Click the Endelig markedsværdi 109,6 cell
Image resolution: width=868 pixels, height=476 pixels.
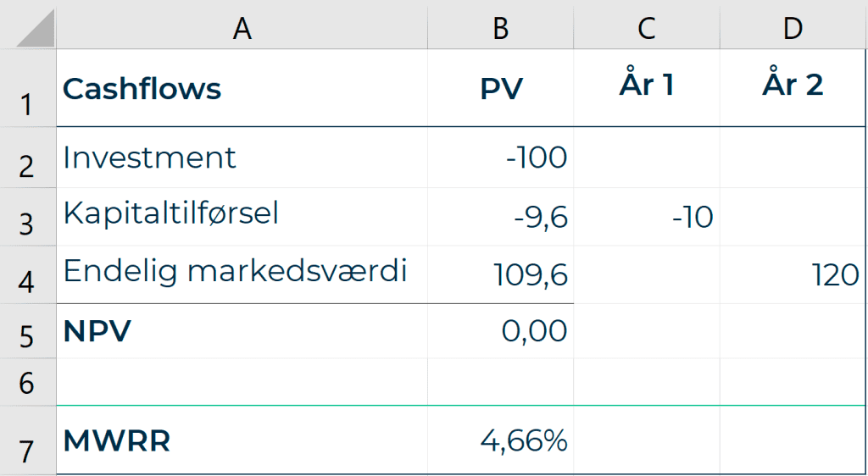pyautogui.click(x=500, y=274)
